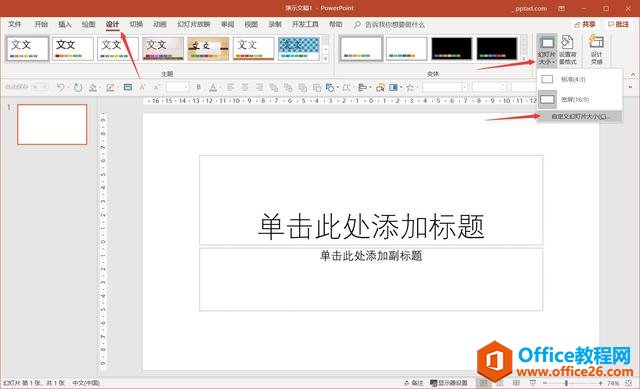Click the Redo/Repeat circular arrow icon

[x=78, y=87]
